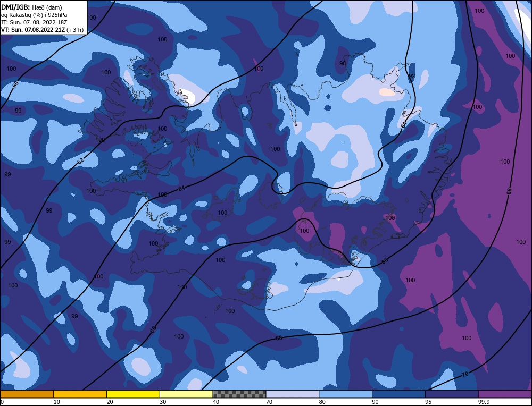Click the "0" legend tick label

pos(2,402)
